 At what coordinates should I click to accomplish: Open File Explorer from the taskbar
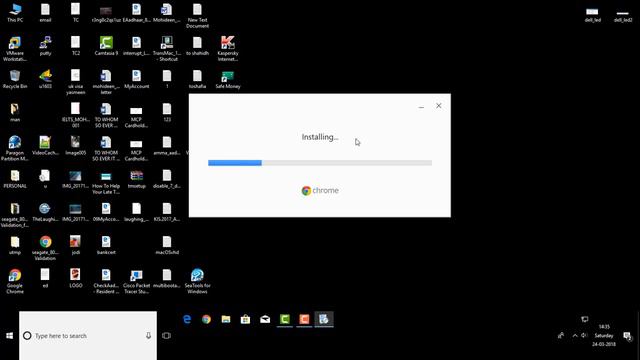pos(226,319)
